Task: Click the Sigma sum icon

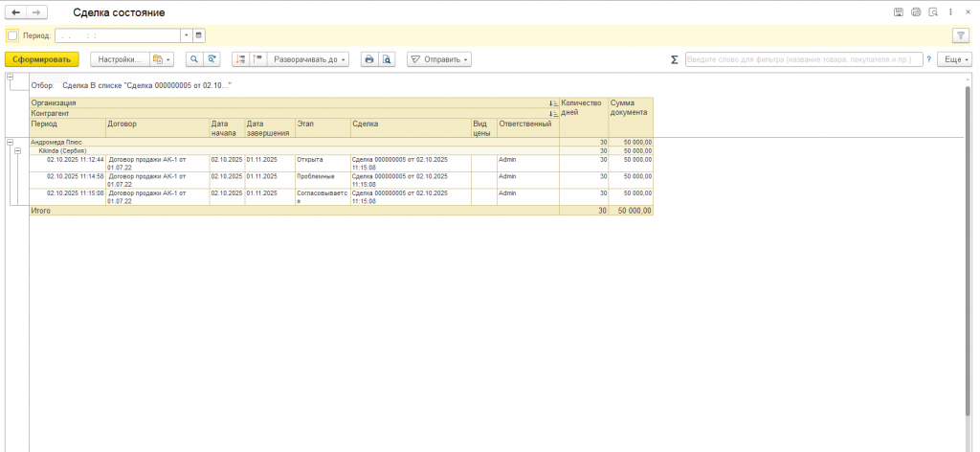Action: pos(675,59)
